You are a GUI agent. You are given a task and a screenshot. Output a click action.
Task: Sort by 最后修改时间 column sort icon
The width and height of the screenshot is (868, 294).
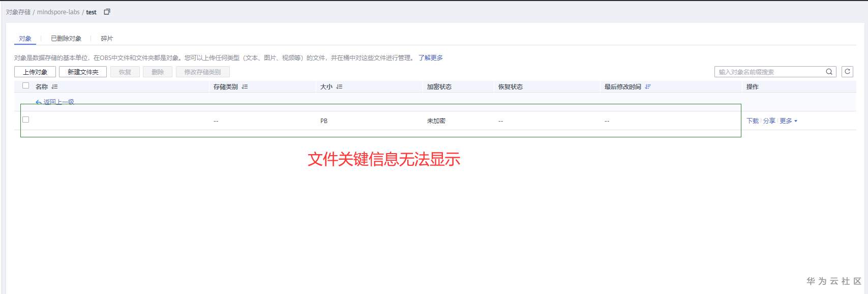(648, 87)
